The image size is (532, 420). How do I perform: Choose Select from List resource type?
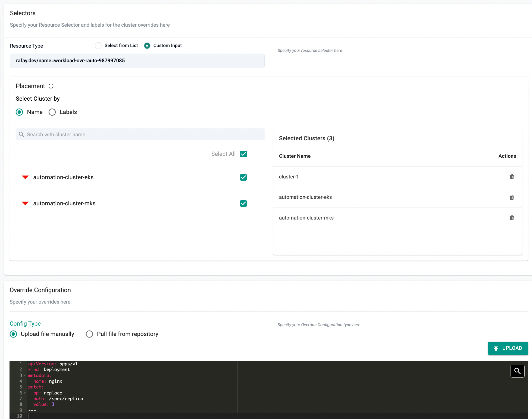(x=98, y=46)
